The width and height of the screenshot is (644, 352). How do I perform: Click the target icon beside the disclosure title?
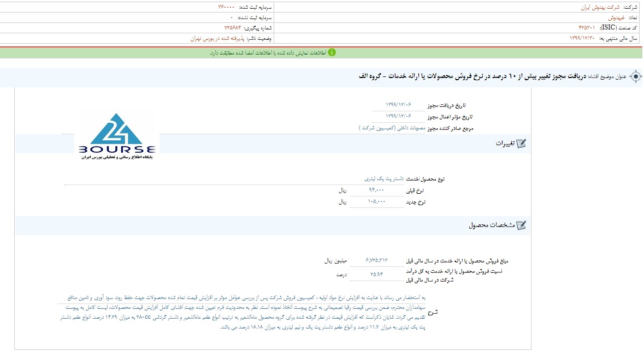(x=636, y=77)
